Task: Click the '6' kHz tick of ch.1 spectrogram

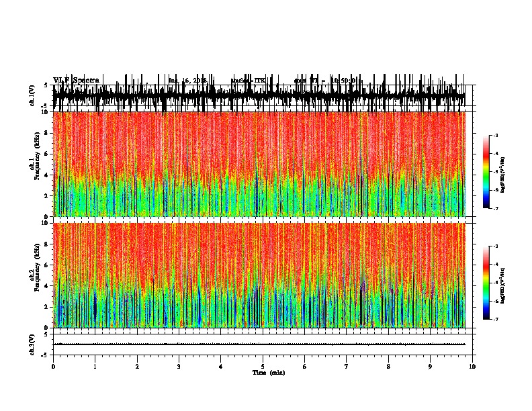Action: coord(47,154)
